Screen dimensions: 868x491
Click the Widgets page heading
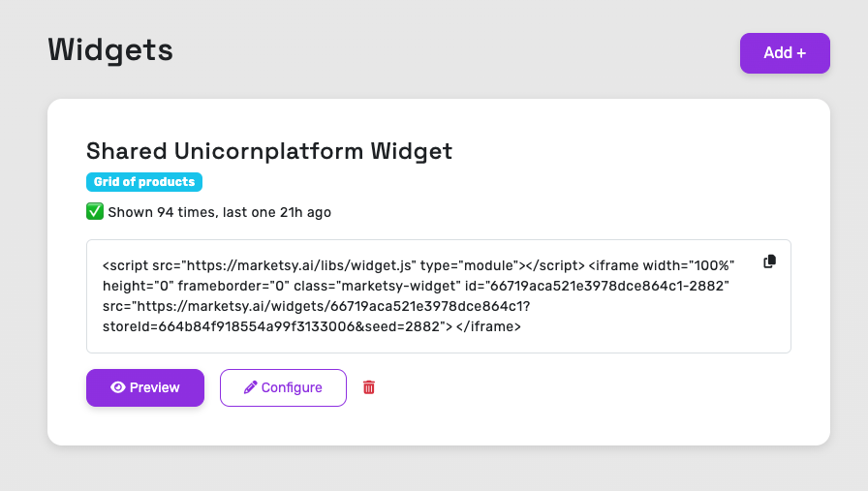tap(110, 50)
